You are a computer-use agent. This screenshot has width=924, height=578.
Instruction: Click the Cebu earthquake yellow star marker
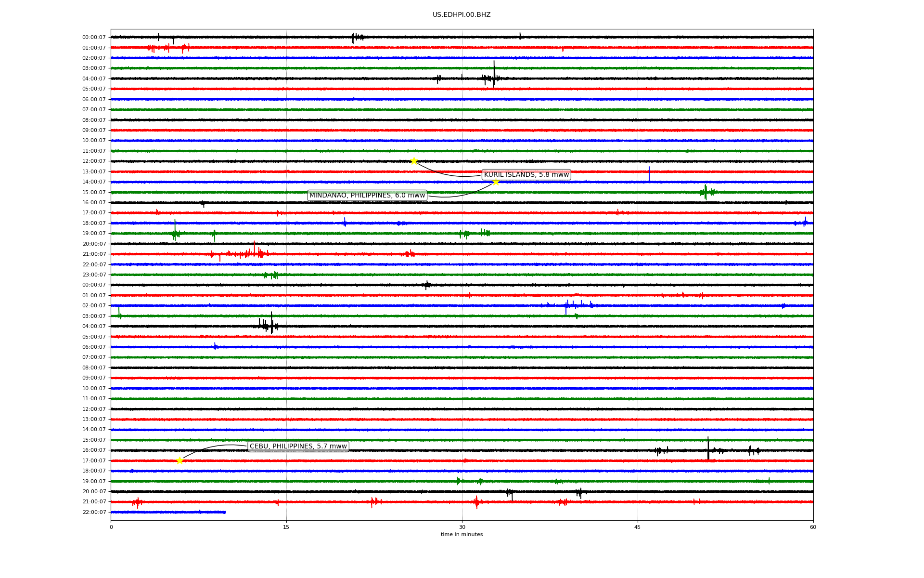[x=180, y=460]
